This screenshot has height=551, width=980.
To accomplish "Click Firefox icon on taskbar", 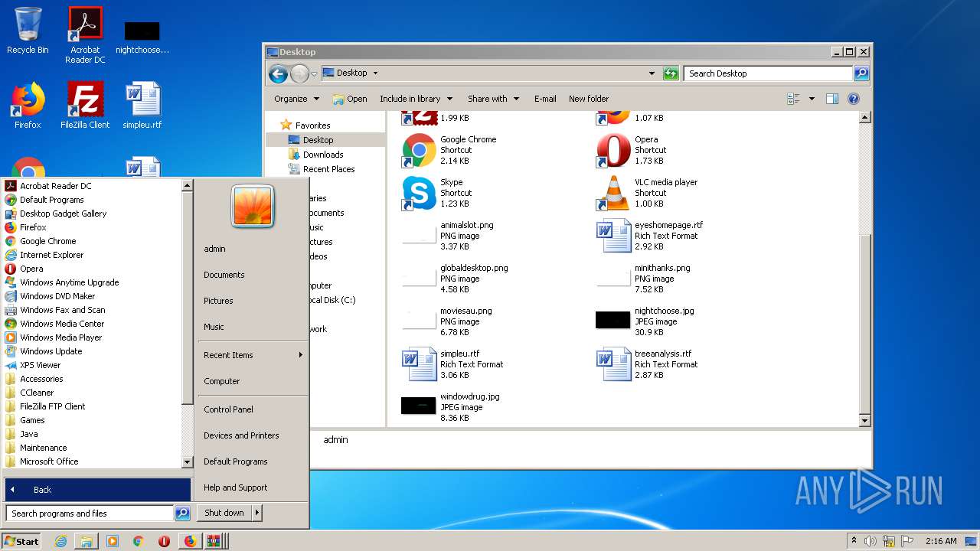I will tap(190, 541).
